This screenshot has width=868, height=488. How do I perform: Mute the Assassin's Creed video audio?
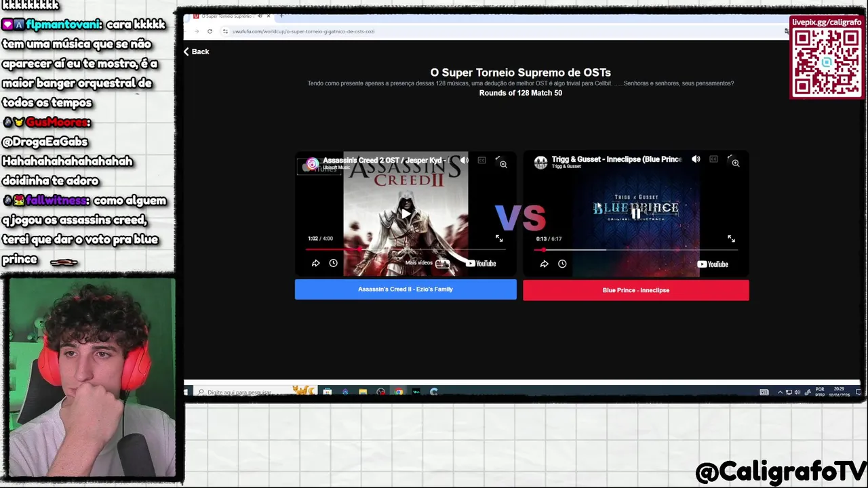point(464,160)
